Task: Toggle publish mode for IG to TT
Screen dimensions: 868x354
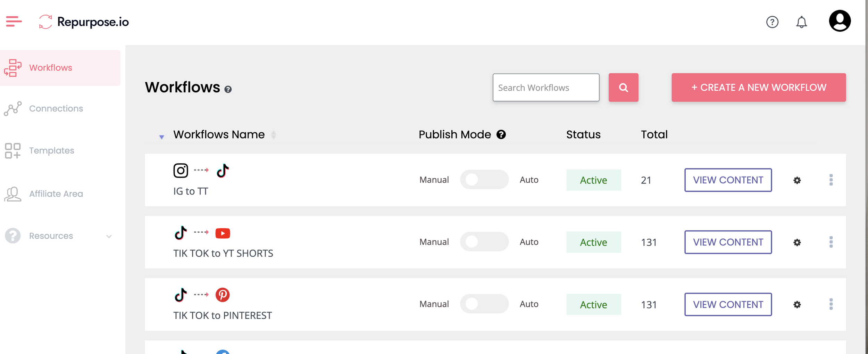Action: pos(484,180)
